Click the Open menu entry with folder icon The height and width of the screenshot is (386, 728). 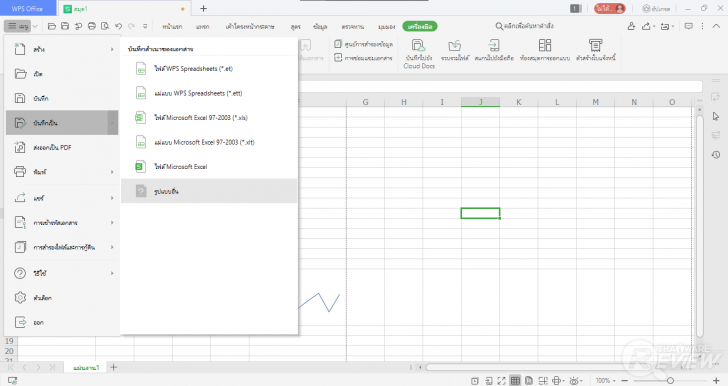click(62, 74)
